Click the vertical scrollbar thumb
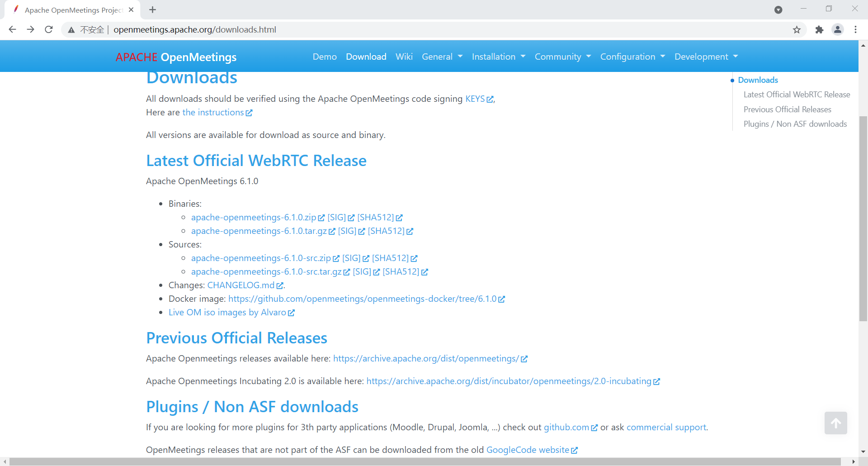The height and width of the screenshot is (466, 868). pyautogui.click(x=863, y=219)
